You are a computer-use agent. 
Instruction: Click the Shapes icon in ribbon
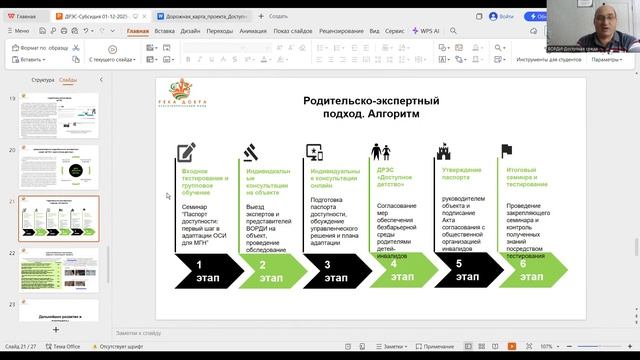click(442, 48)
